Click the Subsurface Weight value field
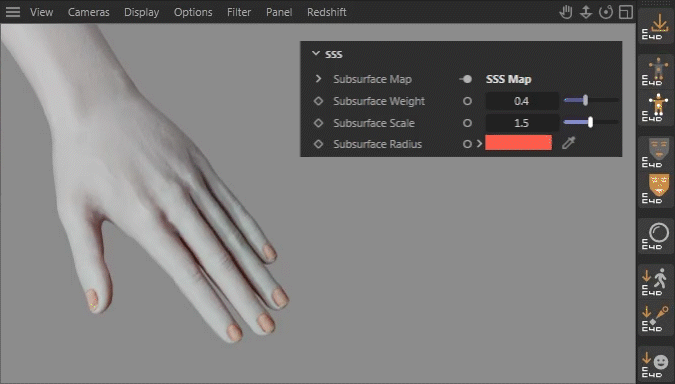The width and height of the screenshot is (675, 384). (522, 101)
